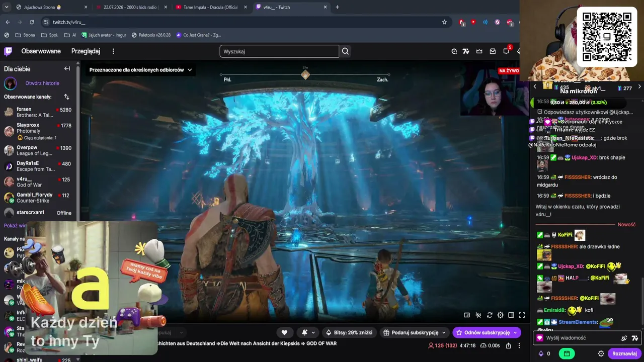644x362 pixels.
Task: Open the browser tab search chevron
Action: pos(8,7)
